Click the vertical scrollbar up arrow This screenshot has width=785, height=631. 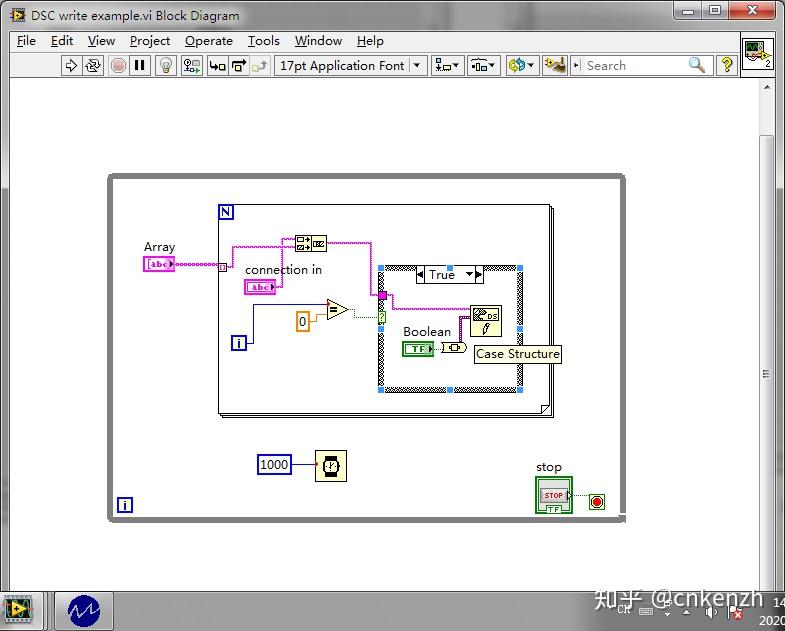(767, 87)
